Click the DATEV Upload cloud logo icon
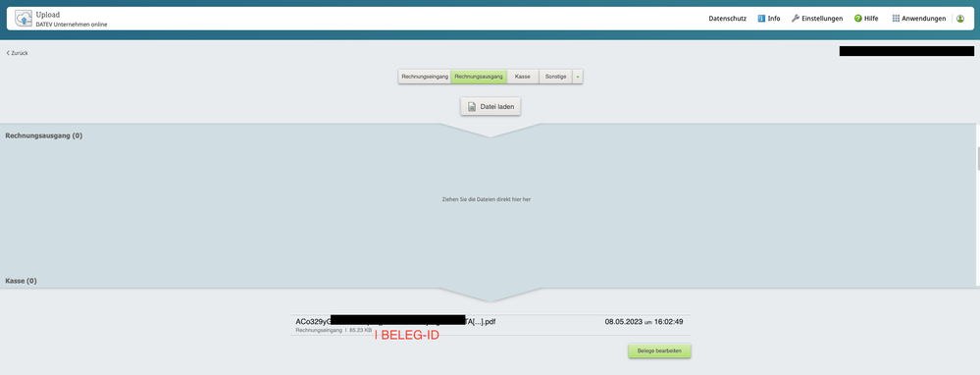 click(24, 18)
